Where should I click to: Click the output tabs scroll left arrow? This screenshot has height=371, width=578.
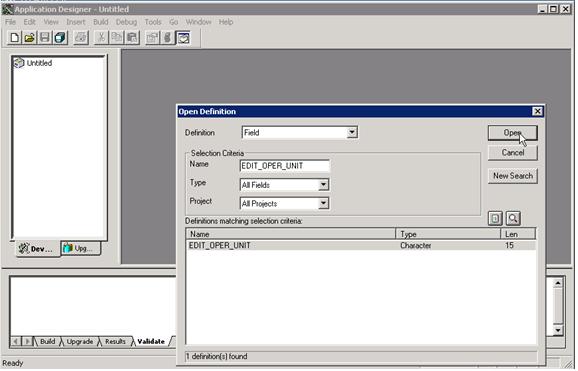[15, 341]
